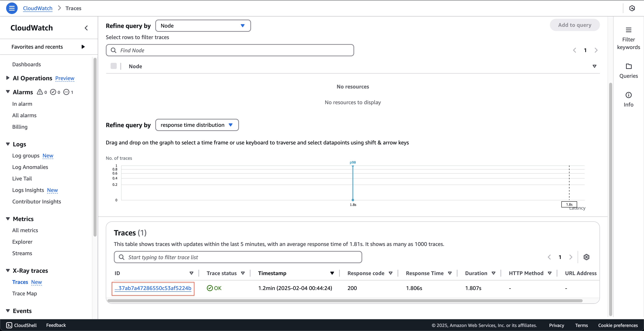Open the hamburger navigation menu icon
644x331 pixels.
11,8
